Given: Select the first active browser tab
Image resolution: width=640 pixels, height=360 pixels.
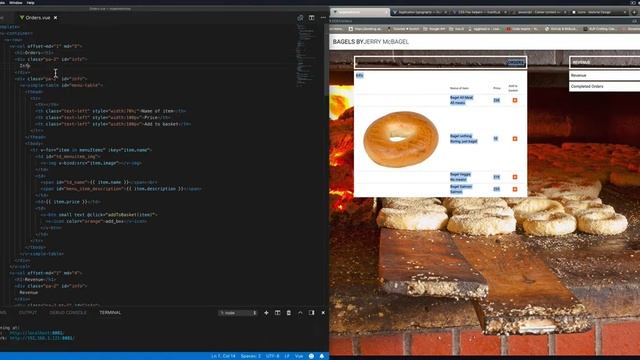Looking at the screenshot, I should (360, 12).
